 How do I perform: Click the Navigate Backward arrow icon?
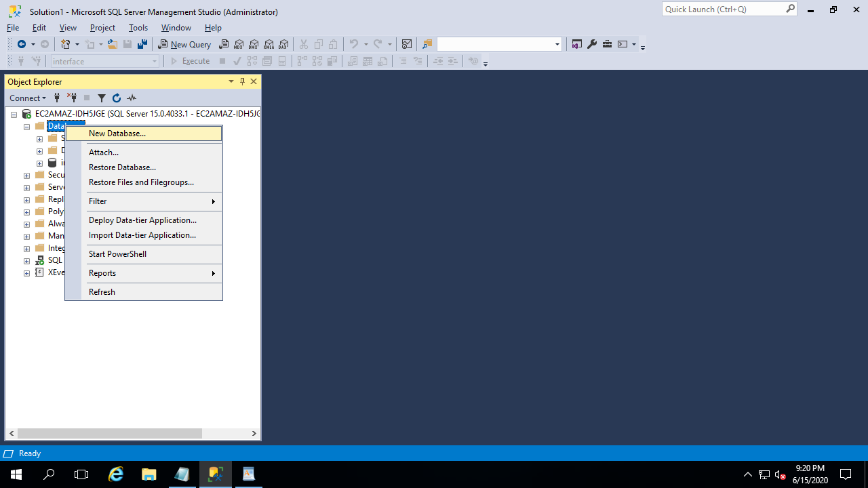[22, 44]
